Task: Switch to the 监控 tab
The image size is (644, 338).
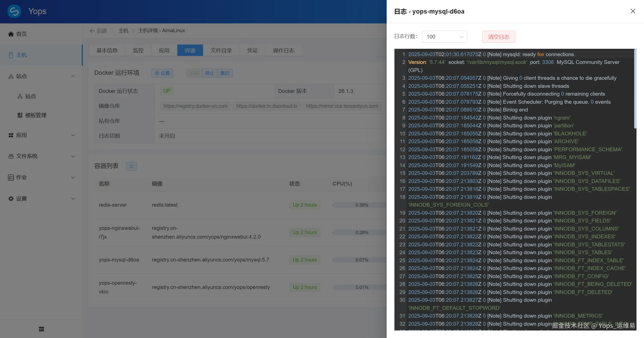Action: pos(138,50)
